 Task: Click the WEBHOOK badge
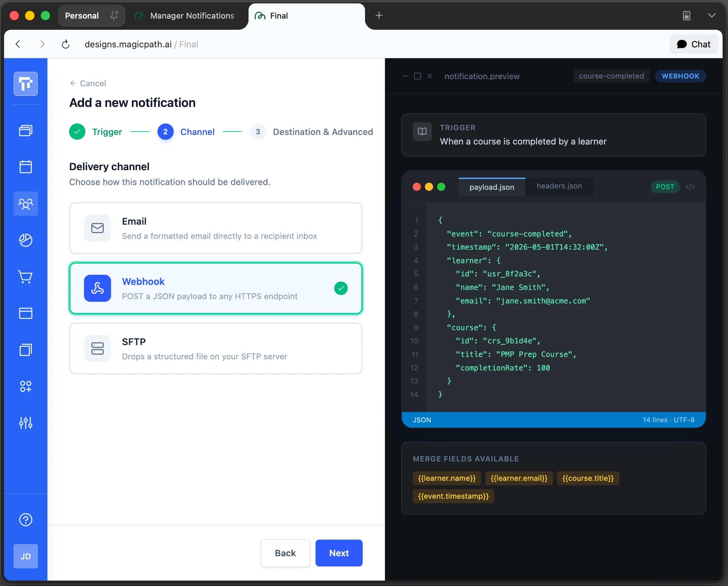681,76
